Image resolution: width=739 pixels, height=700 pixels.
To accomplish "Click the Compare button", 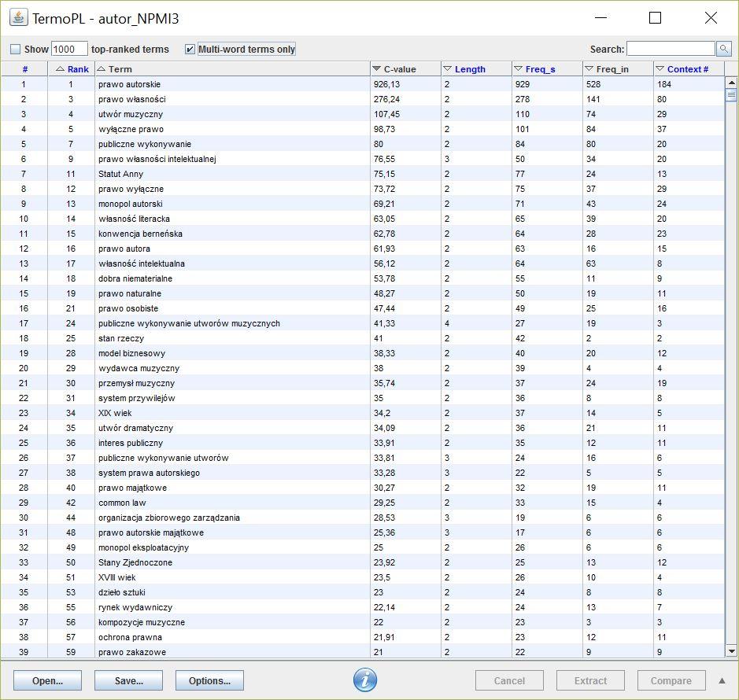I will pyautogui.click(x=671, y=680).
